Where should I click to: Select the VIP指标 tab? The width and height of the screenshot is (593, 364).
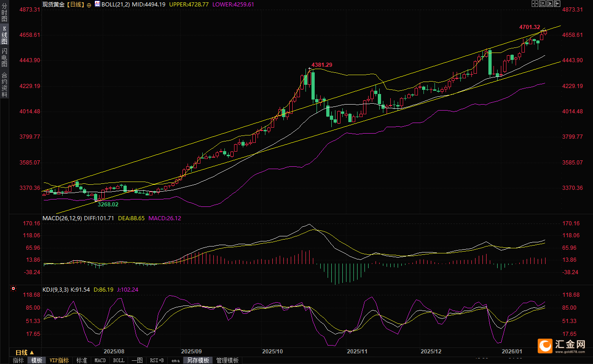pyautogui.click(x=59, y=360)
